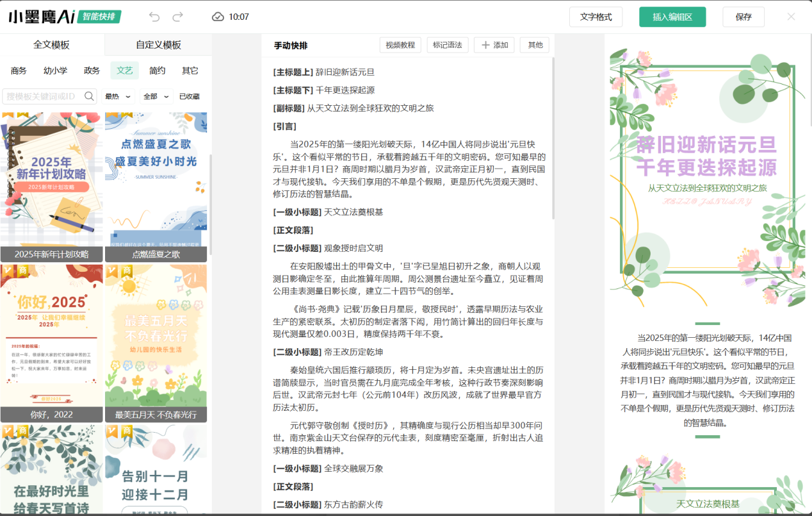Select the 简约 category filter
The width and height of the screenshot is (812, 516).
pyautogui.click(x=157, y=71)
